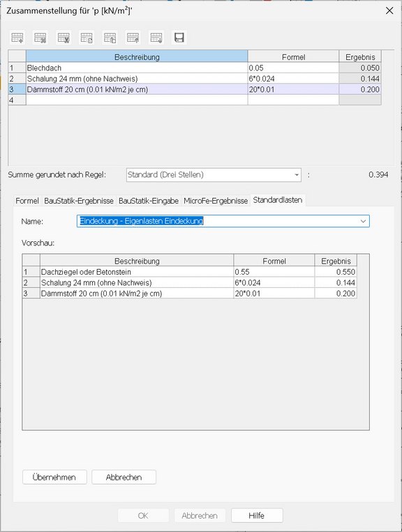Click upper table formula cell '6*0.024'
Viewport: 402px width, 532px height.
click(x=293, y=79)
